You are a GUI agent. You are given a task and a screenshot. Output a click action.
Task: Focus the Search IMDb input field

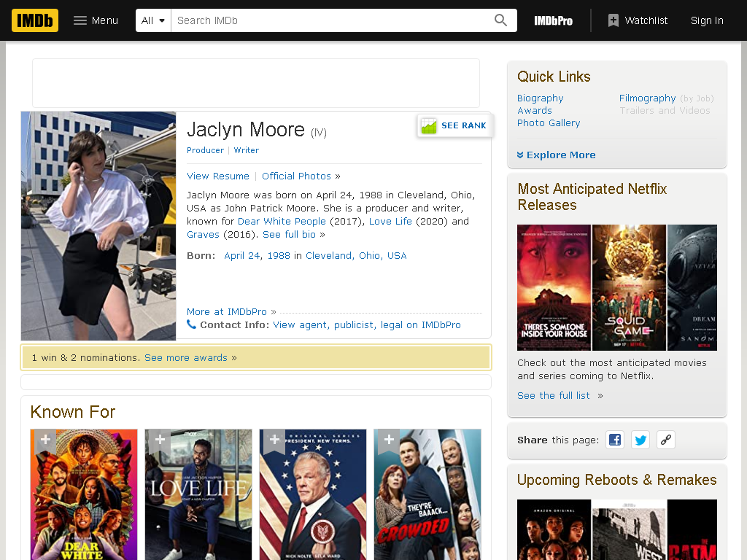point(332,20)
